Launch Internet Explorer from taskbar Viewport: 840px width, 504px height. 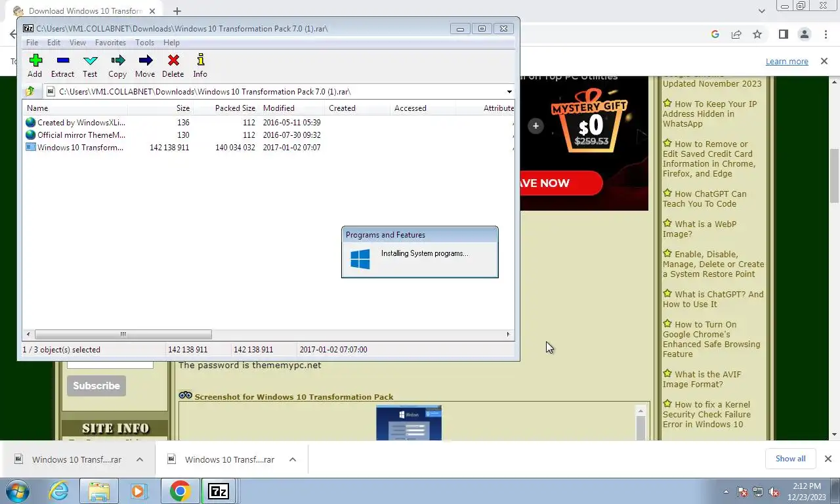(58, 491)
